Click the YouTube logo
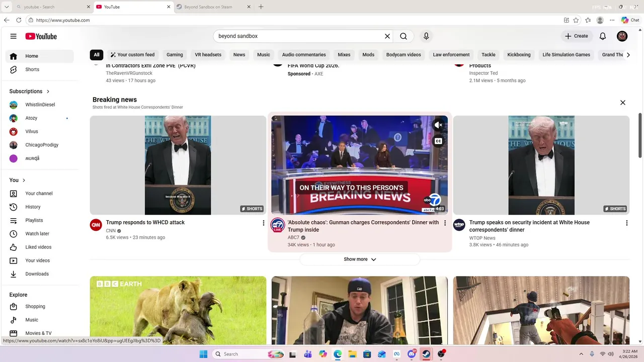This screenshot has width=644, height=362. point(41,36)
